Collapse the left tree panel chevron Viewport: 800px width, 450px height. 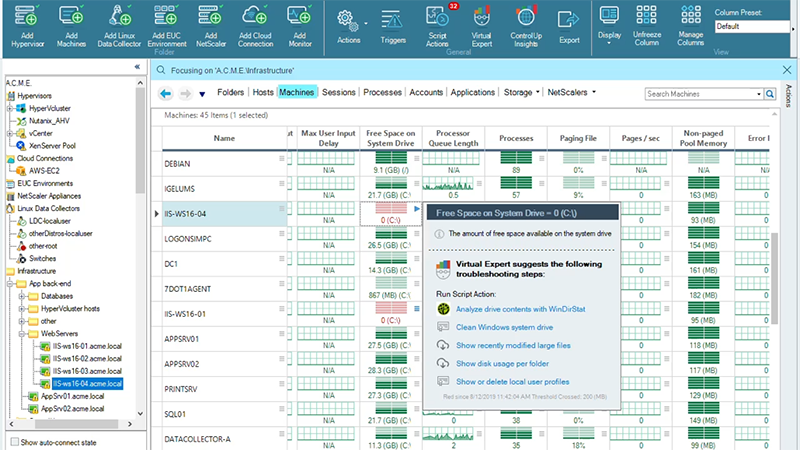(137, 67)
